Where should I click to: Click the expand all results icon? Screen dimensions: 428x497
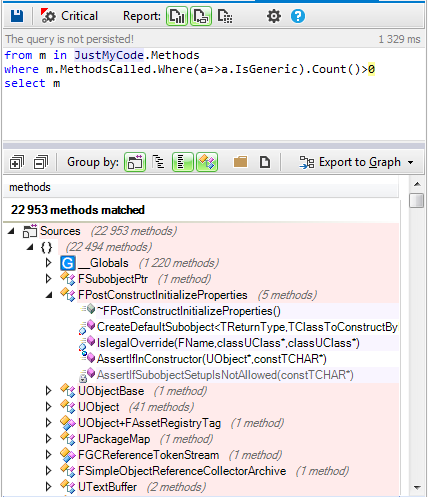click(x=17, y=162)
